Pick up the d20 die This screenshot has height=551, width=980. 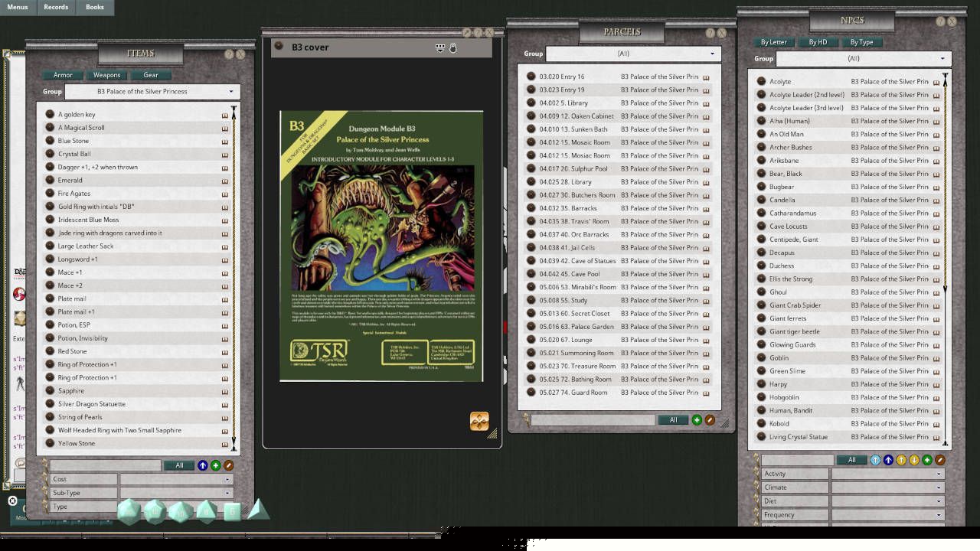(129, 511)
